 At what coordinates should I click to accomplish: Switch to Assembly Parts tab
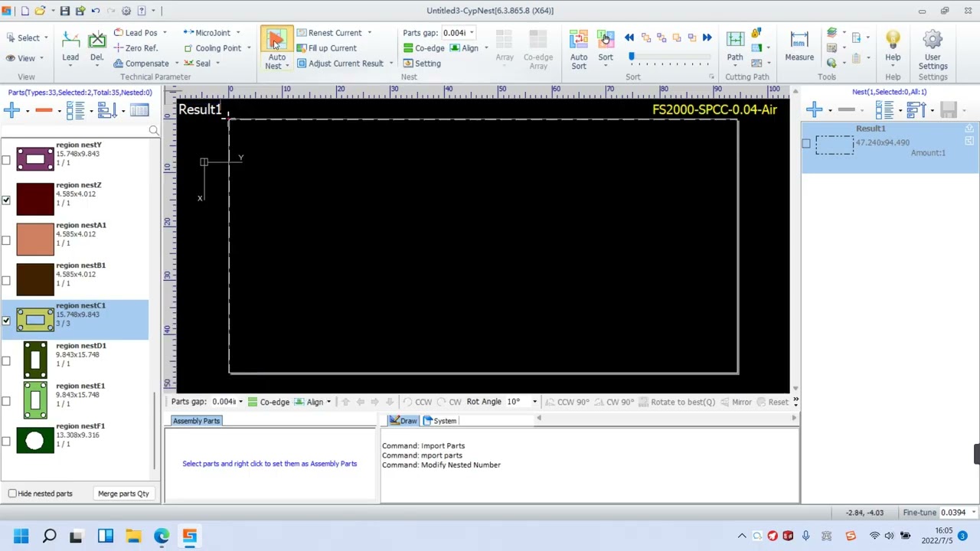coord(196,421)
